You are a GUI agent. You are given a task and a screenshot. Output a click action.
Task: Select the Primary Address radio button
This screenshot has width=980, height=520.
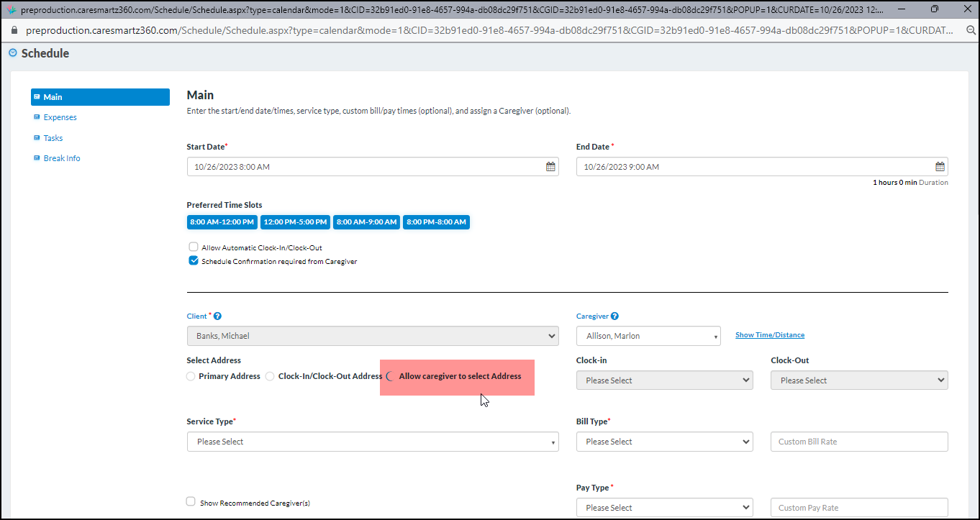pyautogui.click(x=190, y=375)
